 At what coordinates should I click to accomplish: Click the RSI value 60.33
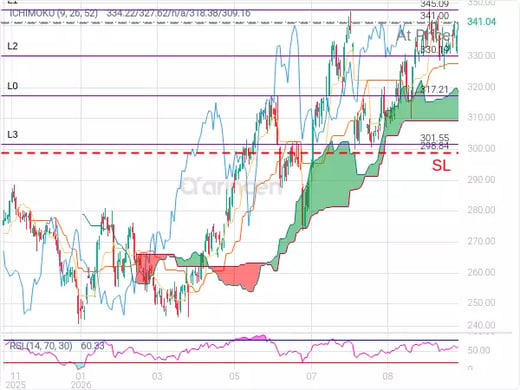[93, 346]
